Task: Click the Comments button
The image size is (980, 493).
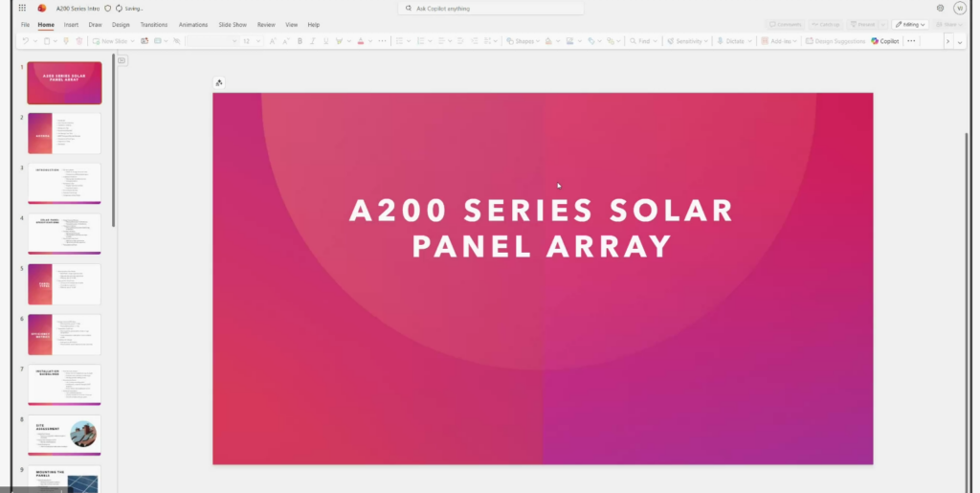Action: [x=785, y=24]
